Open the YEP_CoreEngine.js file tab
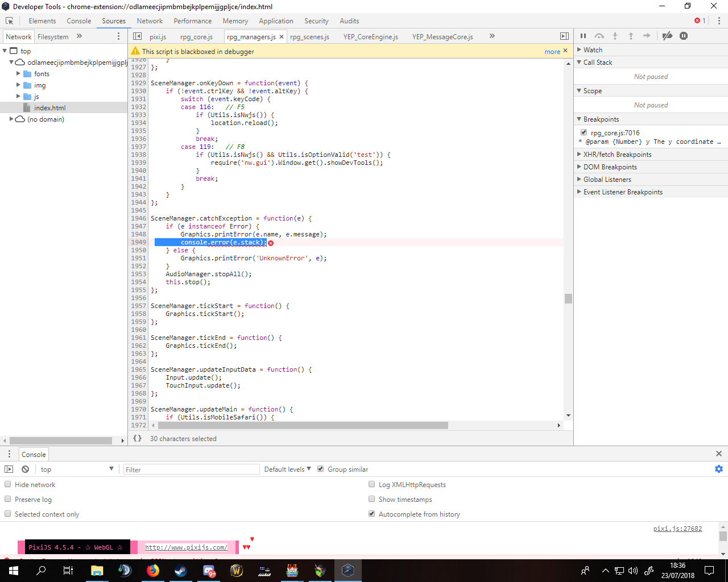This screenshot has height=582, width=728. [371, 37]
